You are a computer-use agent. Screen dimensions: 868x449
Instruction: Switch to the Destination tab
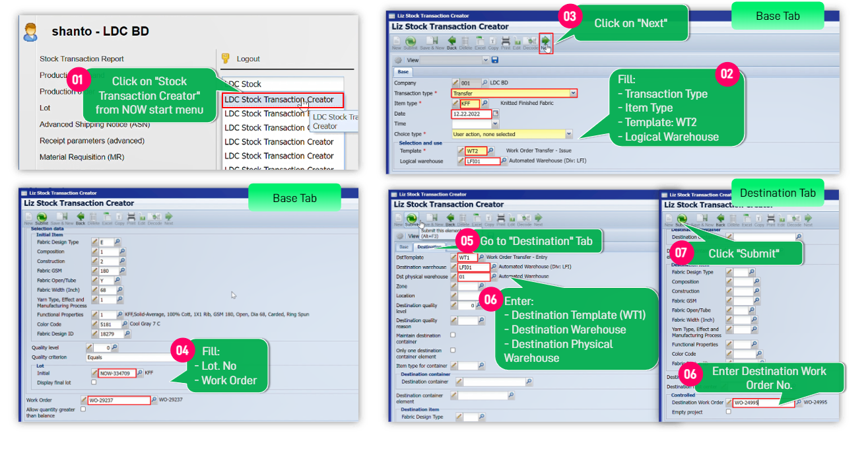[x=429, y=246]
